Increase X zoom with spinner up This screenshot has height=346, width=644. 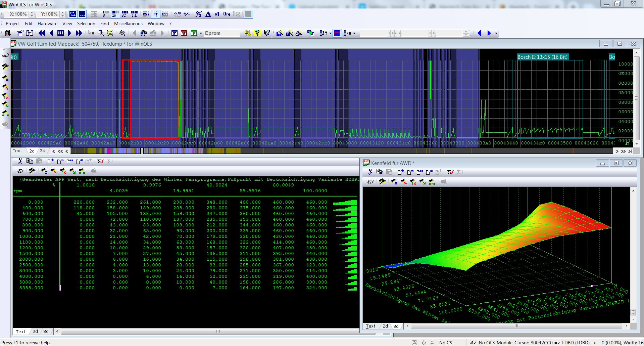pyautogui.click(x=32, y=12)
